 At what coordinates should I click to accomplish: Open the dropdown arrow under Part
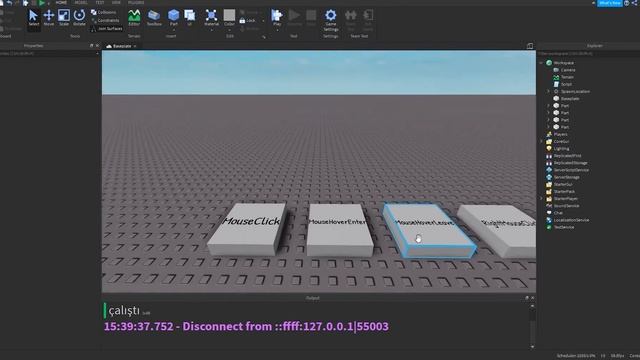pyautogui.click(x=173, y=29)
